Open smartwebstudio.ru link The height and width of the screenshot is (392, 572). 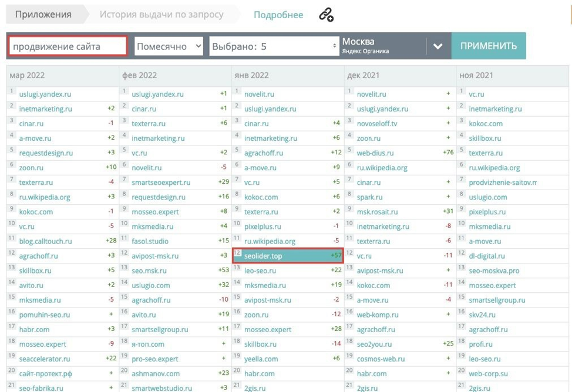tap(161, 388)
